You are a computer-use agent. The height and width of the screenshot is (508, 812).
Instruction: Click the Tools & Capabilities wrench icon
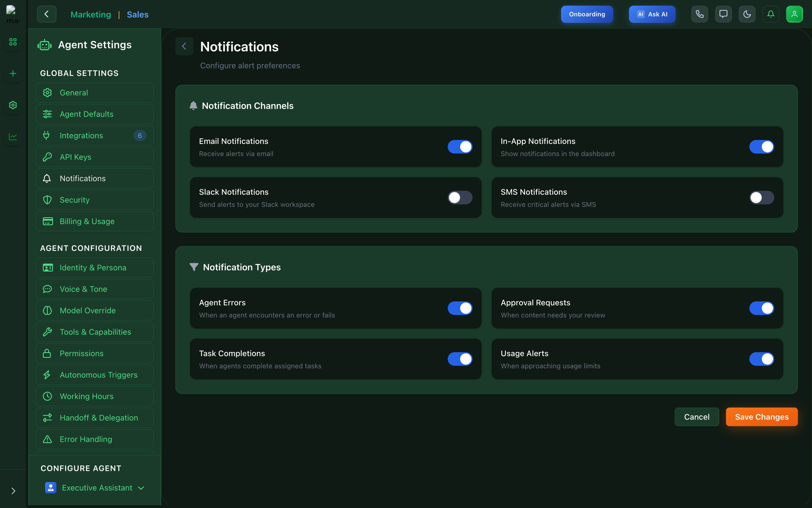(x=47, y=332)
